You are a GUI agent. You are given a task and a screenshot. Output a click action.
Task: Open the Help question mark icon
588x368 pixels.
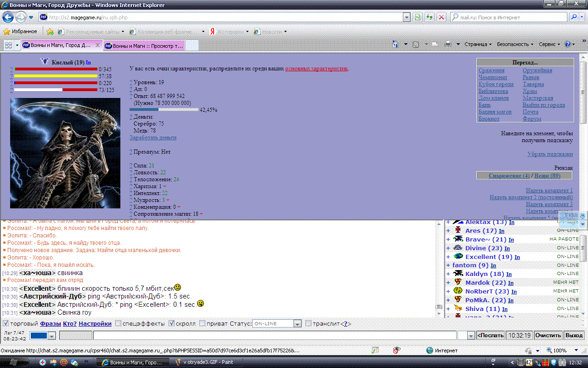point(568,44)
